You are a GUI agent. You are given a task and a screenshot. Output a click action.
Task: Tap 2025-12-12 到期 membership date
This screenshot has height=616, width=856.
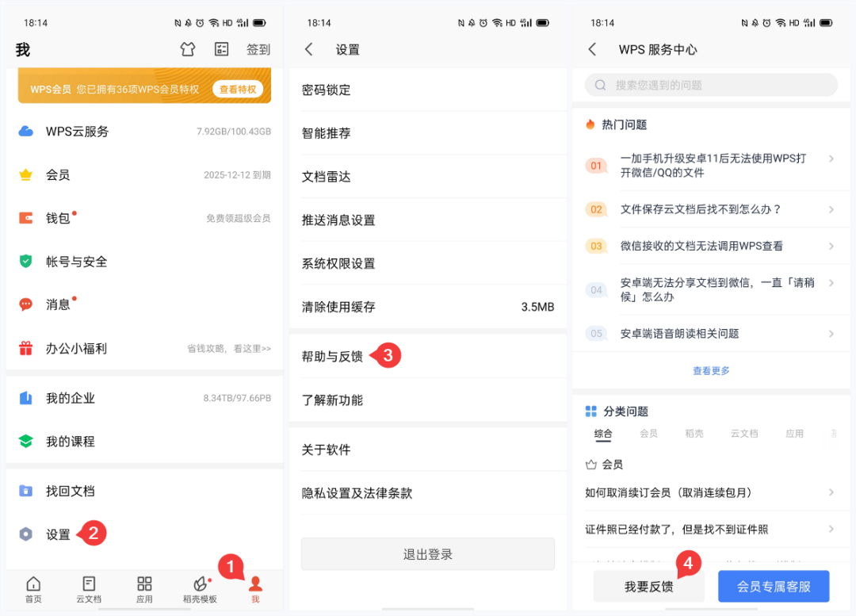(237, 174)
